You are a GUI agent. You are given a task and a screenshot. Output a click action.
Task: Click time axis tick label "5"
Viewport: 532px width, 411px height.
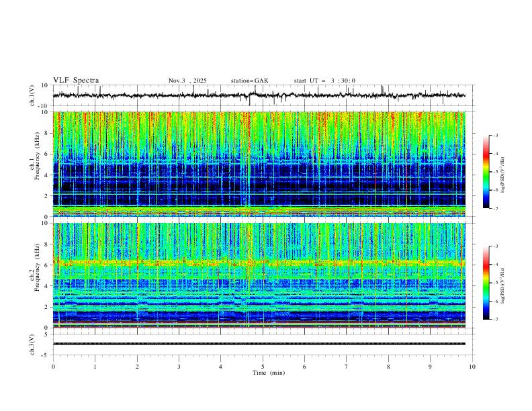(x=263, y=367)
